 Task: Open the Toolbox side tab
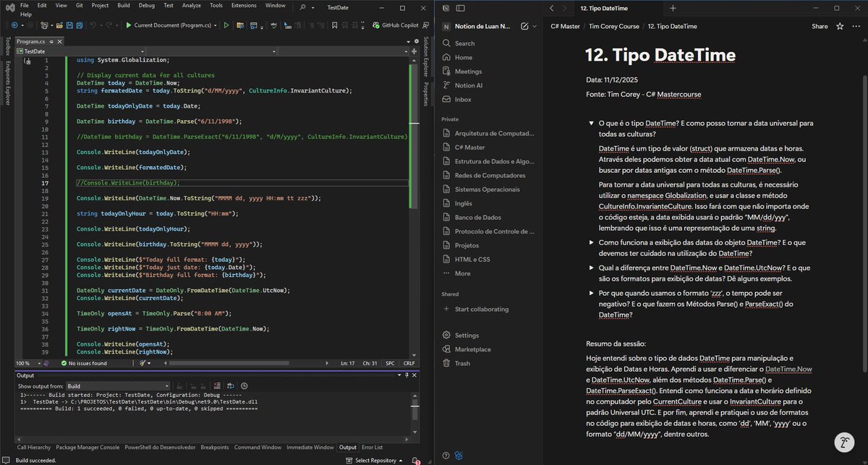point(8,47)
